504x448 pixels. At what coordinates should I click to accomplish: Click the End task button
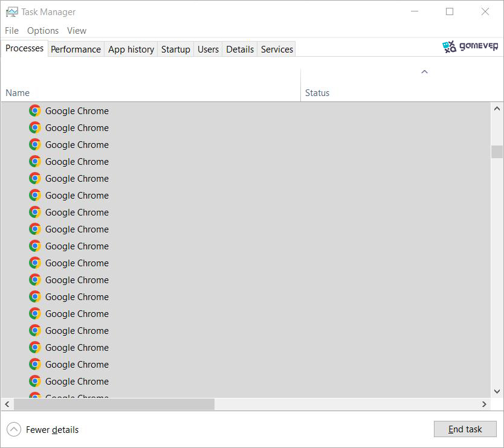(x=465, y=429)
